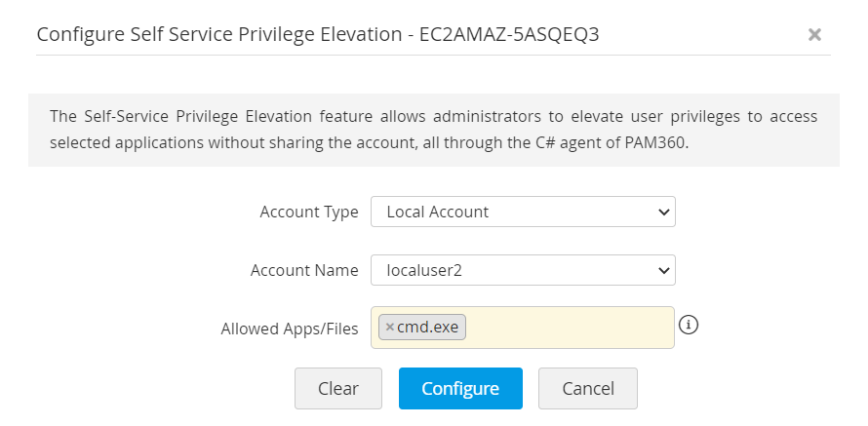Click the Account Name label
The width and height of the screenshot is (868, 426).
[x=304, y=270]
